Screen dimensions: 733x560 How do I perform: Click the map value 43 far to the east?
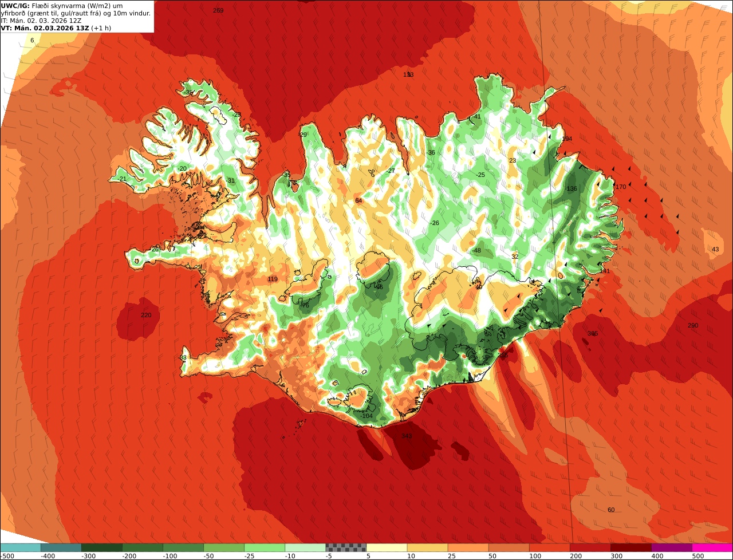pyautogui.click(x=715, y=249)
